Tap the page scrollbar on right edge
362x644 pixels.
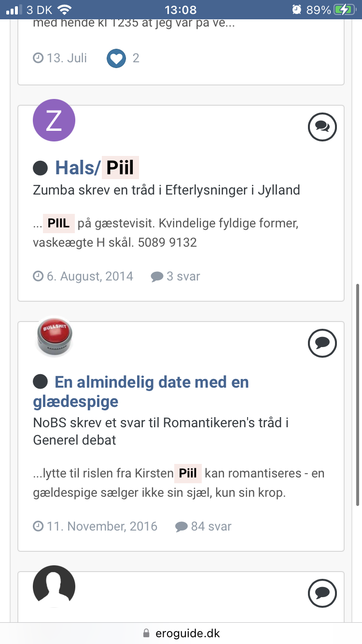click(358, 395)
